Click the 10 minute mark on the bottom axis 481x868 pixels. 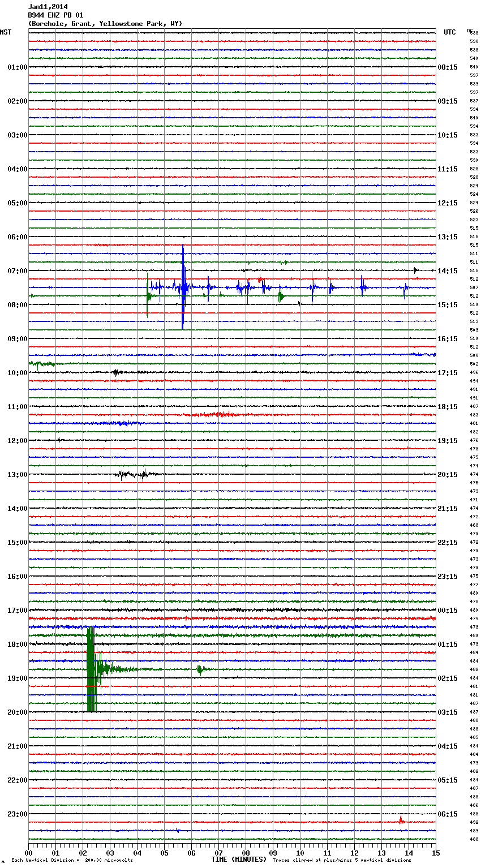click(300, 853)
